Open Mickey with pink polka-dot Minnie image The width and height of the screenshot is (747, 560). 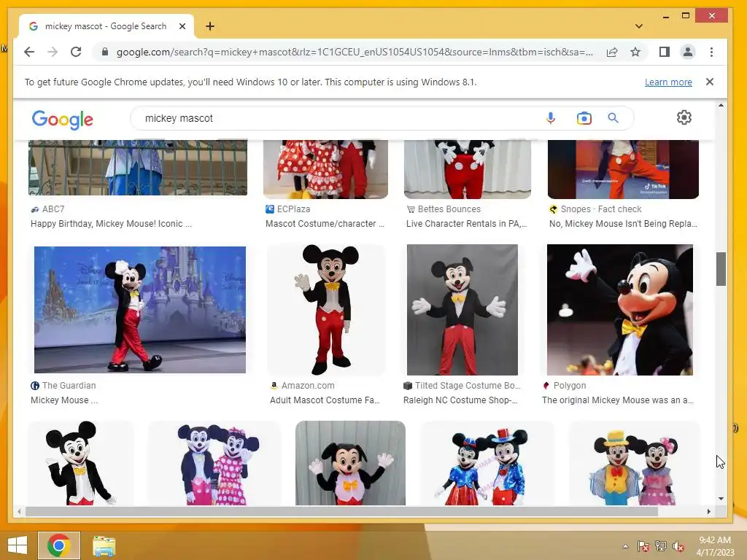pyautogui.click(x=214, y=463)
